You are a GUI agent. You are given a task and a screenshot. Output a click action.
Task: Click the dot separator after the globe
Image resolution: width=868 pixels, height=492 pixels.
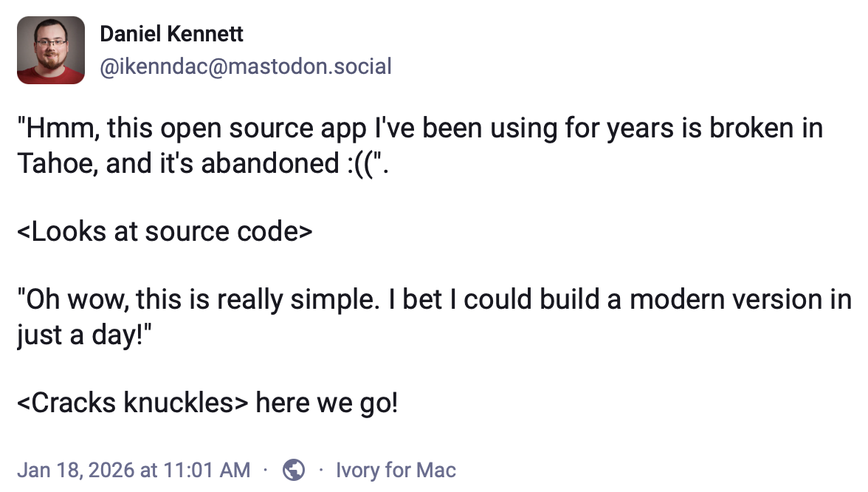(x=320, y=470)
